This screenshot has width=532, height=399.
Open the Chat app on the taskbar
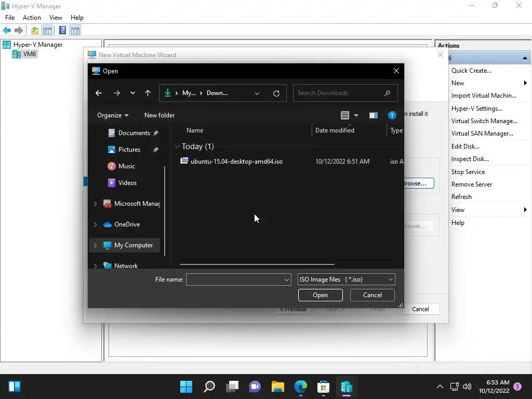click(255, 387)
